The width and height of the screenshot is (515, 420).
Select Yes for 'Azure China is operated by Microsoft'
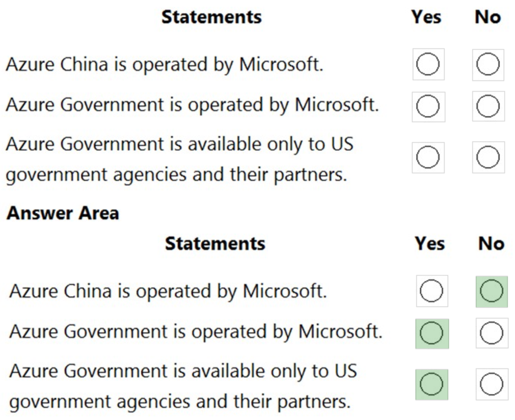coord(428,64)
